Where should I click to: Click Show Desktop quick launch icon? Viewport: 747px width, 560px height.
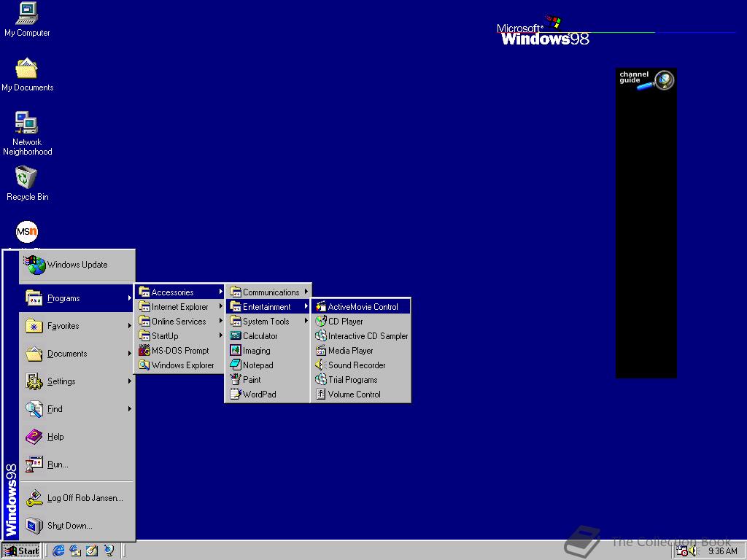point(92,551)
